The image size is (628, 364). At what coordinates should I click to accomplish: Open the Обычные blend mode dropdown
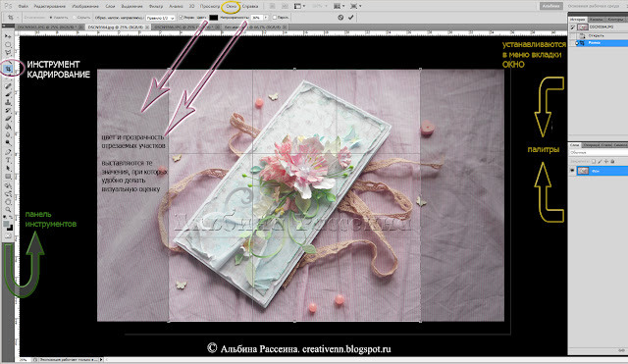pos(599,153)
